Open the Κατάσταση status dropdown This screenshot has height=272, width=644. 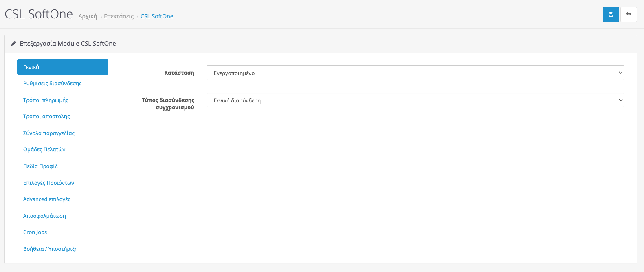pyautogui.click(x=415, y=73)
